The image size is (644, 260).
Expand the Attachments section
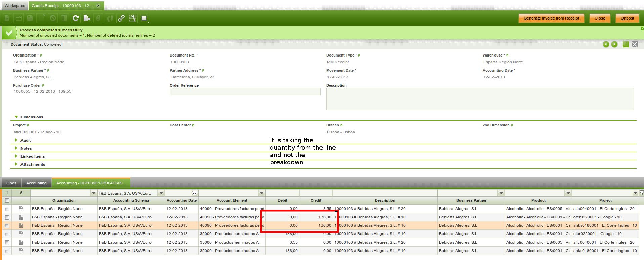tap(16, 164)
